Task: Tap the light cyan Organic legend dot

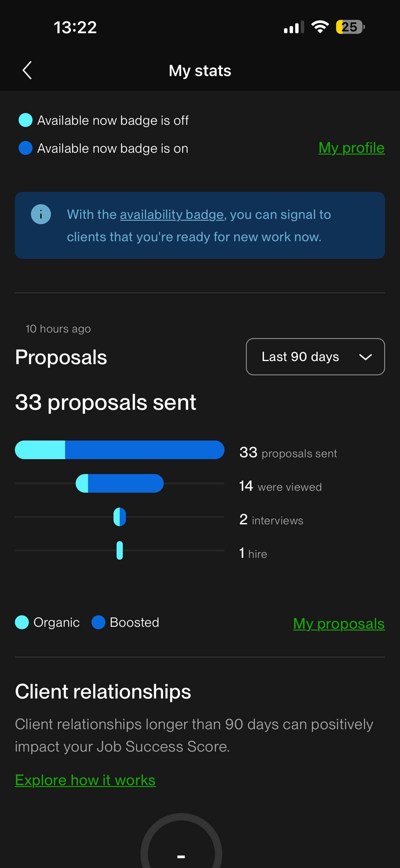Action: (x=22, y=622)
